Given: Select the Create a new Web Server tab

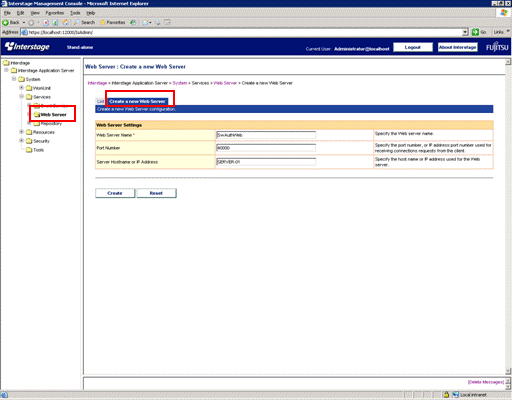Looking at the screenshot, I should [x=137, y=101].
